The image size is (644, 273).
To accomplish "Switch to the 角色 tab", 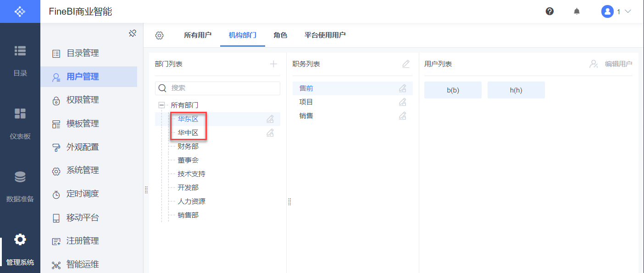I will (280, 35).
